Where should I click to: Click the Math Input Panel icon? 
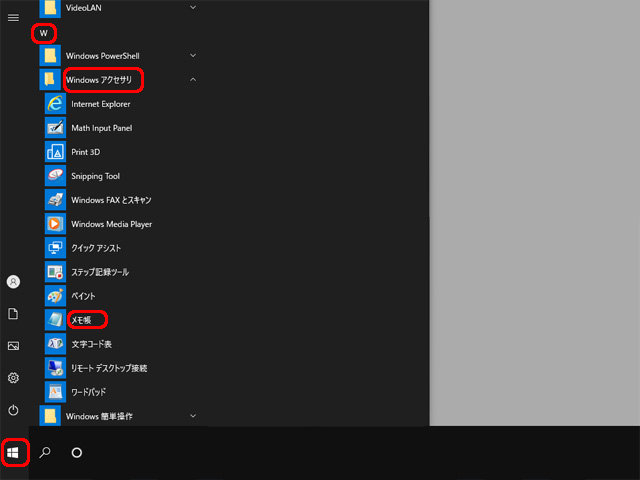55,128
